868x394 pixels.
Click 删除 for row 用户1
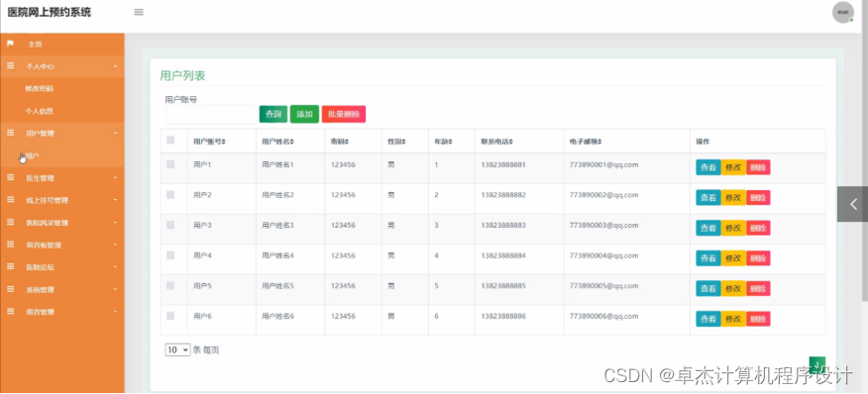pyautogui.click(x=758, y=167)
